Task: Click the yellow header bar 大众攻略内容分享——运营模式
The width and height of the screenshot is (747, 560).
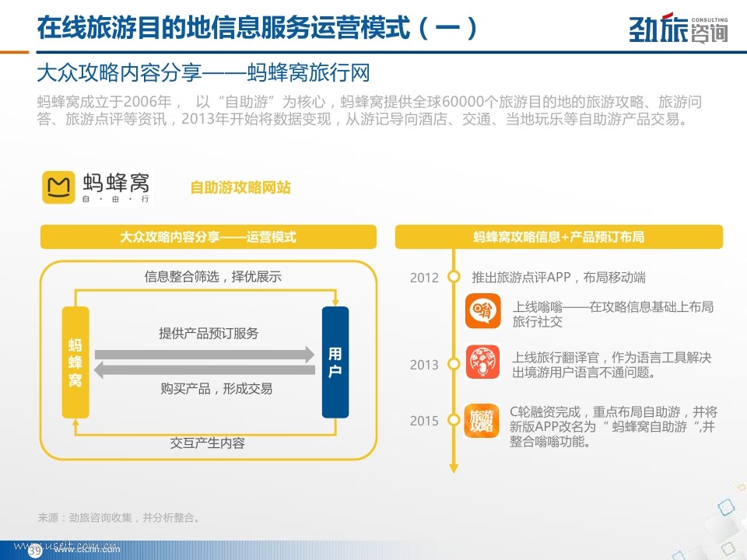Action: pyautogui.click(x=209, y=236)
